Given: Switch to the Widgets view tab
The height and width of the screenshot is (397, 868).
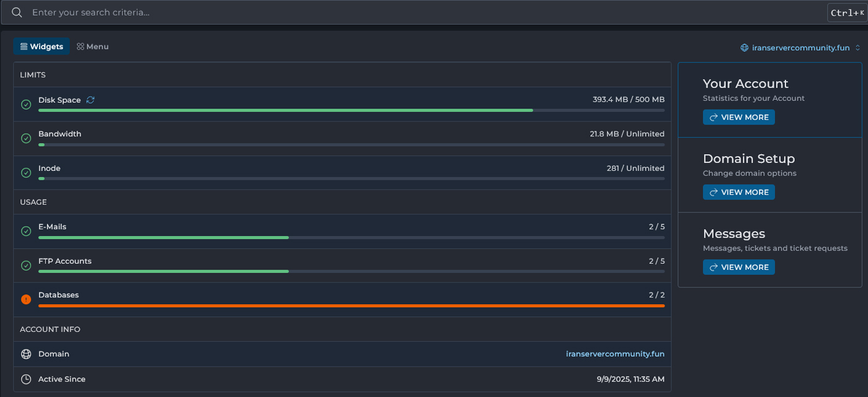Looking at the screenshot, I should tap(42, 46).
